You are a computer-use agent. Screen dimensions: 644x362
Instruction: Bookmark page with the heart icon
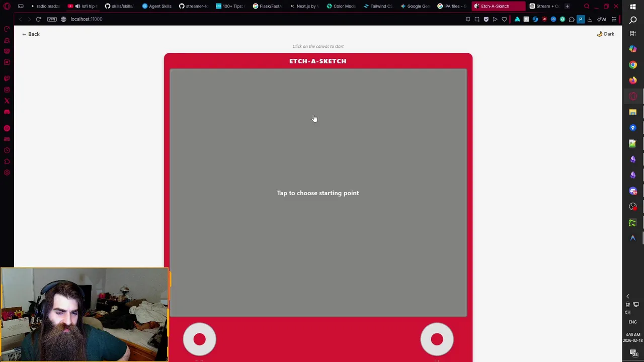tap(504, 19)
